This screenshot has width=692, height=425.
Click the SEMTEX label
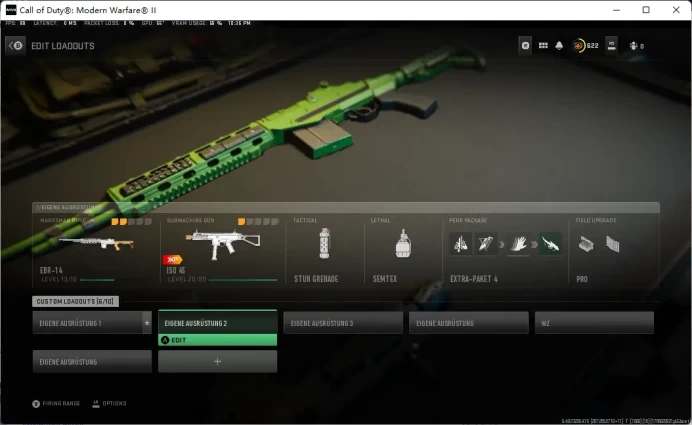pos(385,279)
